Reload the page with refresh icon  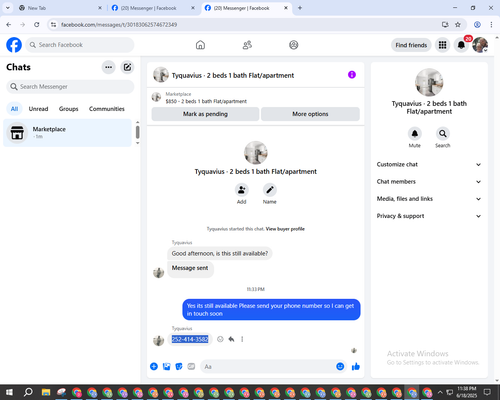coord(37,25)
